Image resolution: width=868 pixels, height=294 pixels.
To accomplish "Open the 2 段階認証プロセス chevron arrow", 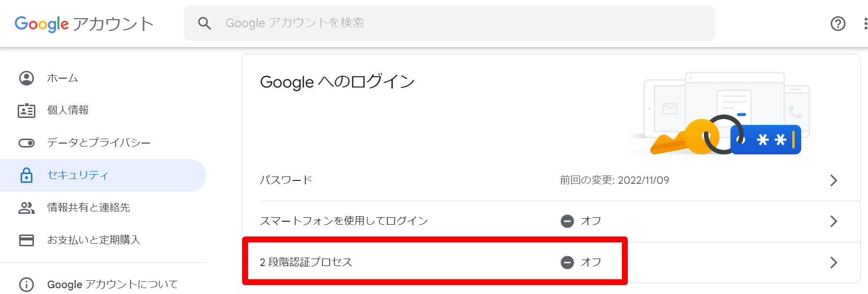I will pos(834,263).
